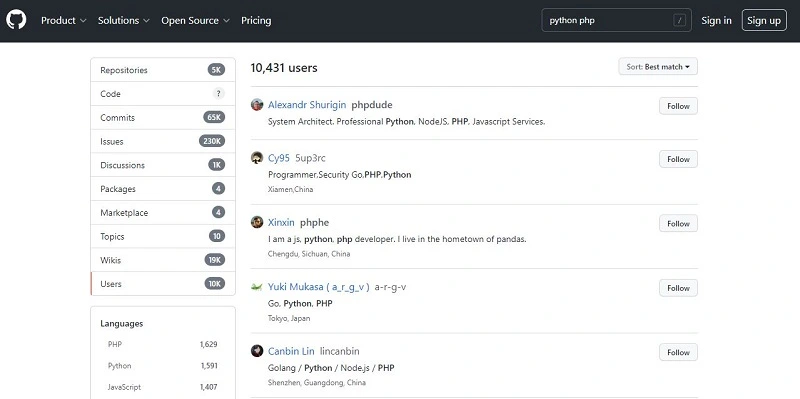Follow Xinxin

coord(678,223)
